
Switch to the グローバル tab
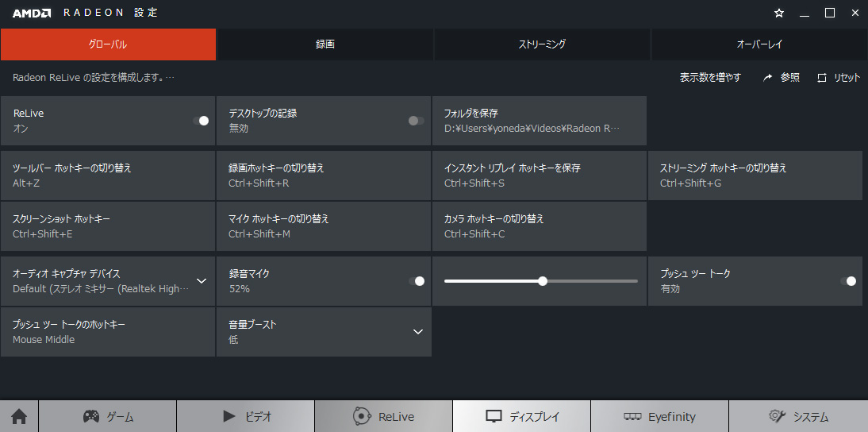108,44
